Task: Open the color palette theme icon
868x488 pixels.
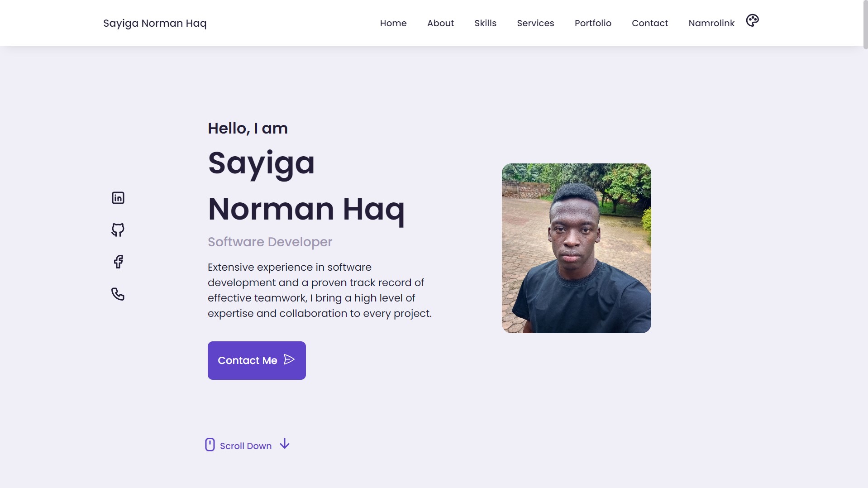Action: coord(752,20)
